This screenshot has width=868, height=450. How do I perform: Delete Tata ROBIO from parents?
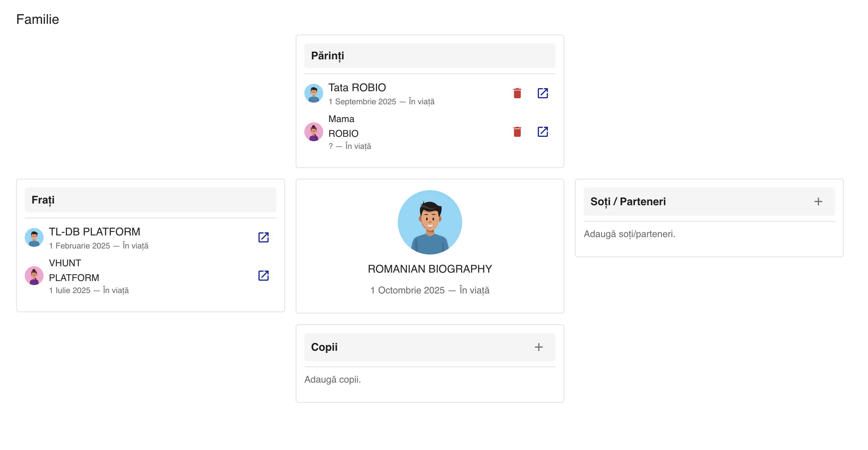517,93
